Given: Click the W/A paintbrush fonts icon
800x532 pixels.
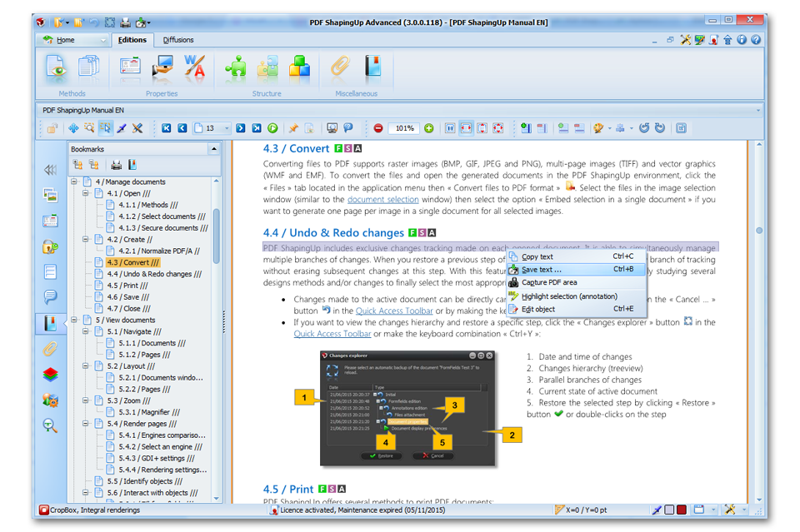Looking at the screenshot, I should 194,67.
